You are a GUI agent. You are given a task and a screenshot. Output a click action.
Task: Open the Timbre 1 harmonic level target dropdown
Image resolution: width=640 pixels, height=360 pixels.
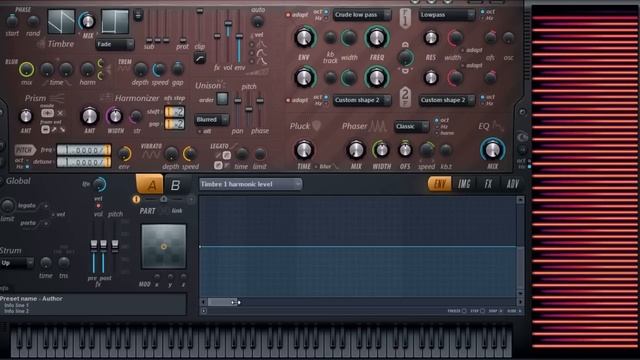(251, 184)
